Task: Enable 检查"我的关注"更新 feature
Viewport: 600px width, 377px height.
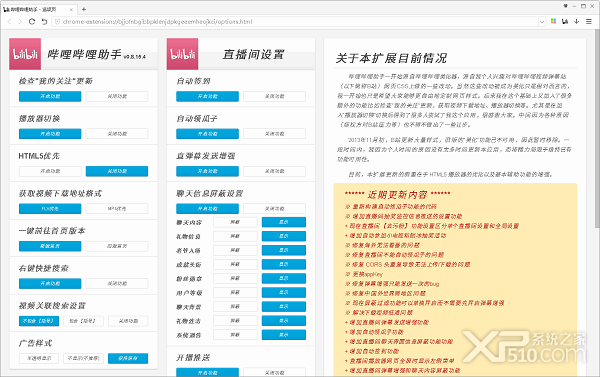Action: (x=50, y=96)
